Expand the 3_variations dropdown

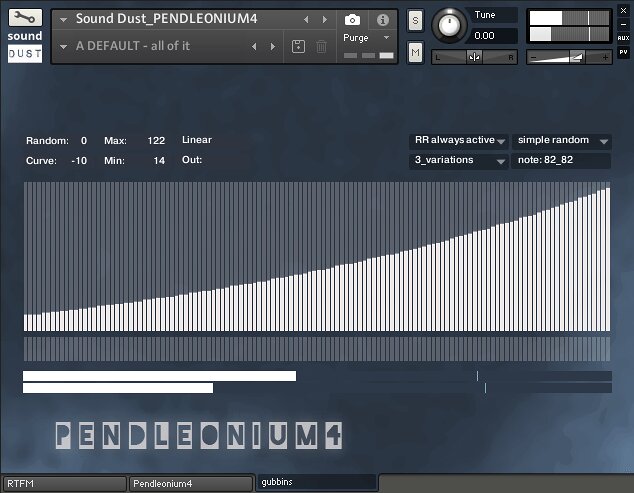459,160
